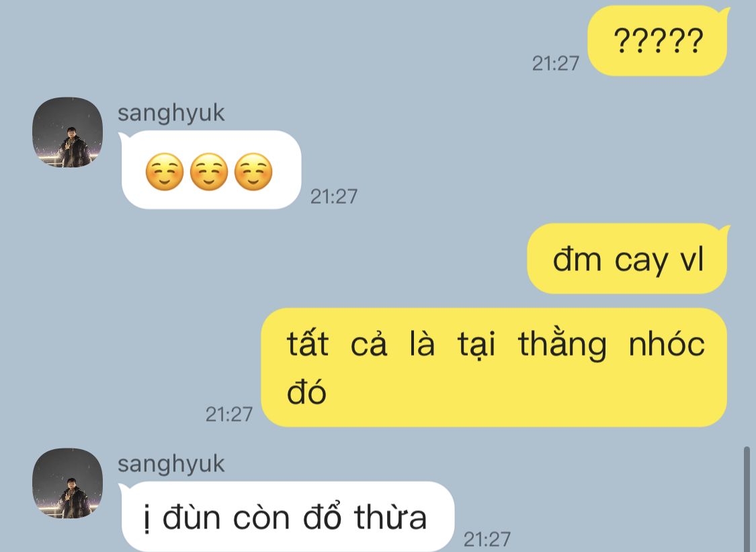Click the word 'nhóc' in yellow bubble
Screen dimensions: 756x552
click(667, 344)
